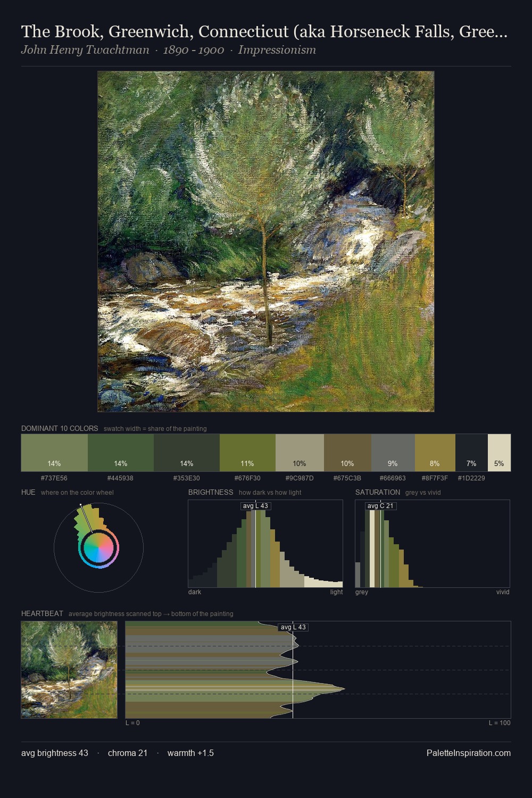Click the 'L = 0' axis label

132,723
